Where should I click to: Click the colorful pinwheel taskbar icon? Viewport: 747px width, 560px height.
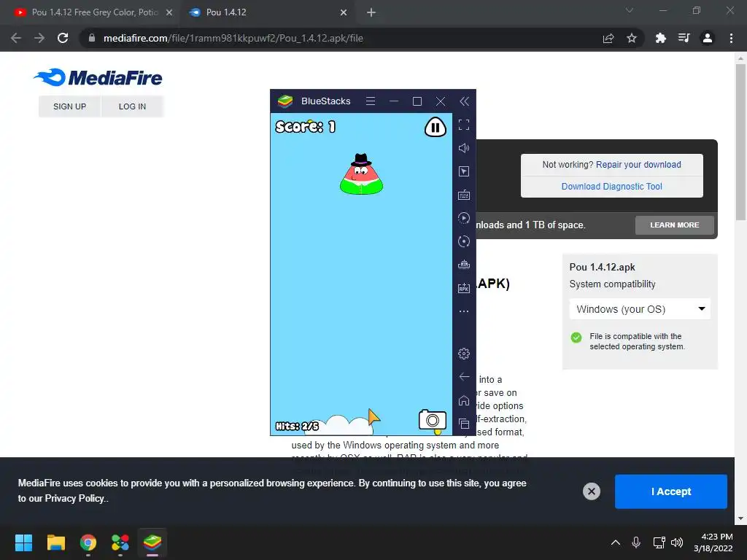click(120, 542)
